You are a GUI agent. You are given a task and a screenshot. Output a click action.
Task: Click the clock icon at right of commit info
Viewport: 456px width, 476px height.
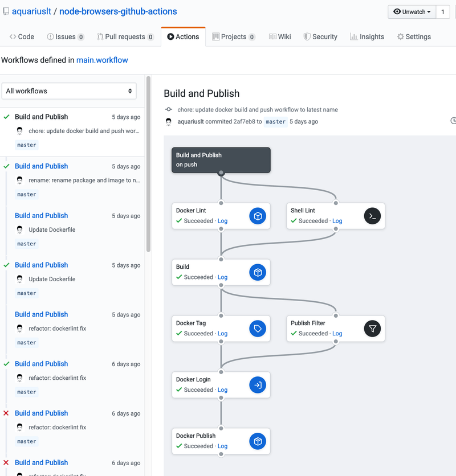pyautogui.click(x=453, y=121)
